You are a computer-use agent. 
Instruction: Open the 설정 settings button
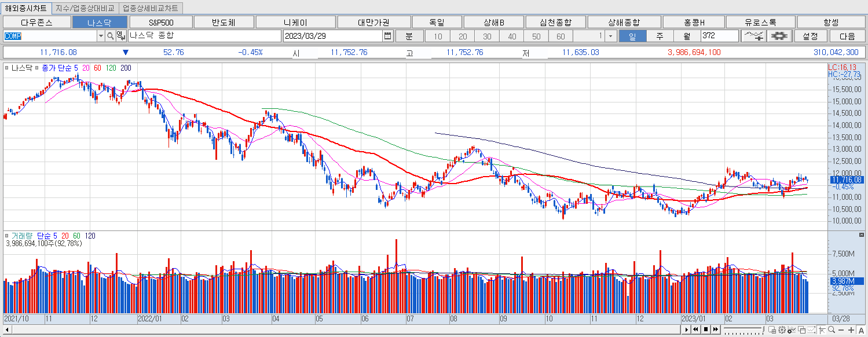[x=810, y=36]
